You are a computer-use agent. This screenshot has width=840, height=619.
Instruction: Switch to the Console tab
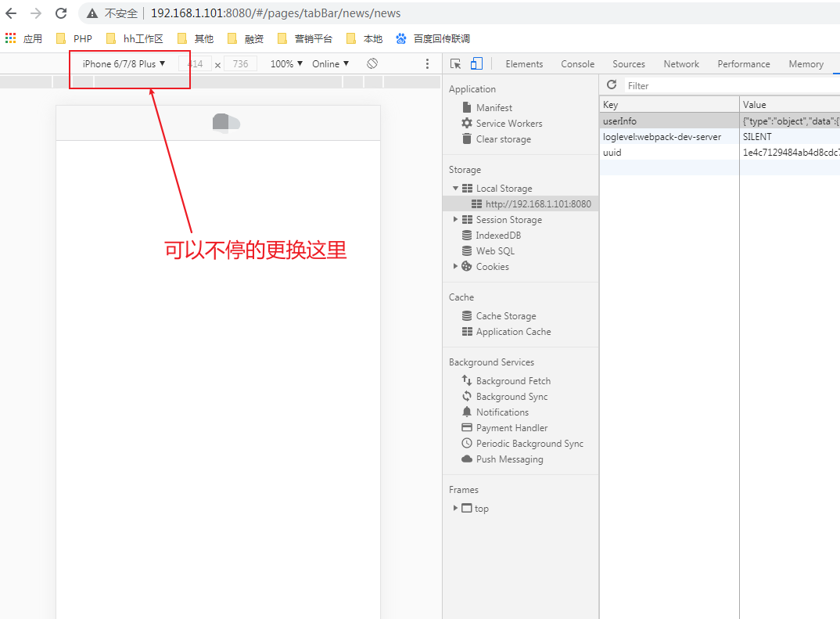pyautogui.click(x=577, y=63)
